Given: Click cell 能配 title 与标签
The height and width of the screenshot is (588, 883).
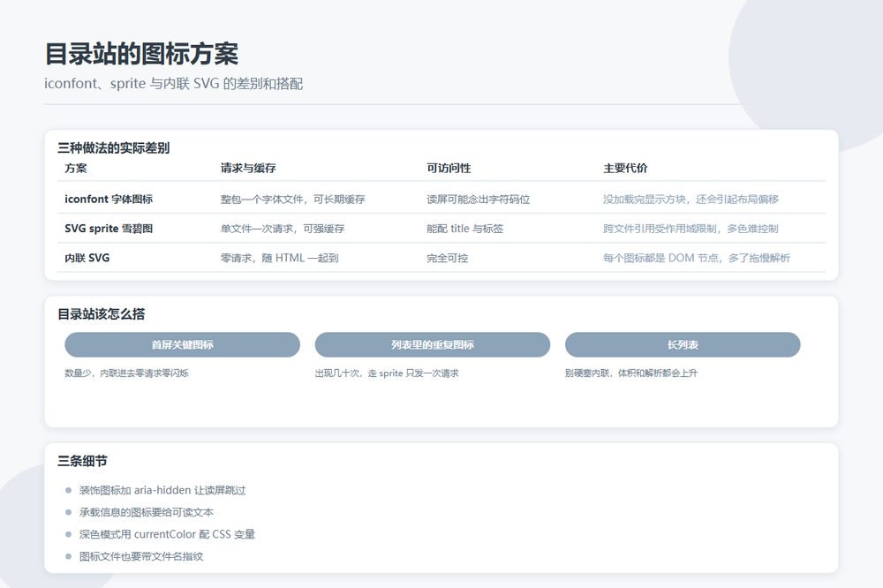Looking at the screenshot, I should click(465, 229).
